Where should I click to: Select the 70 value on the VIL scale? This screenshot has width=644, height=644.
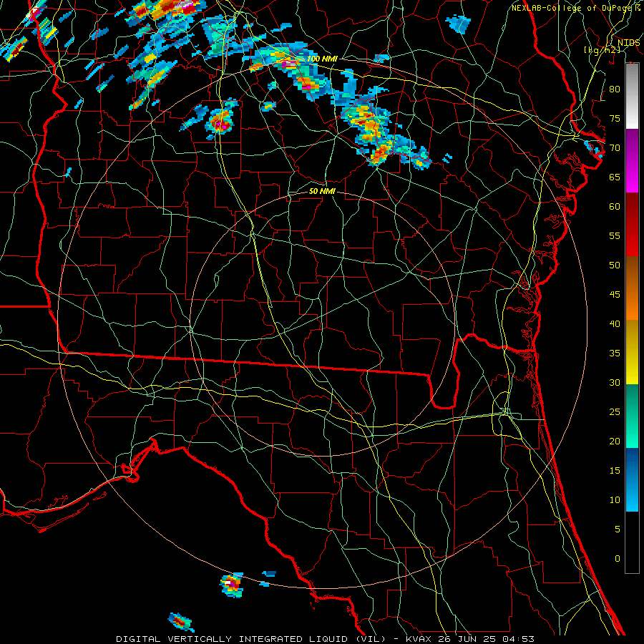coord(615,148)
